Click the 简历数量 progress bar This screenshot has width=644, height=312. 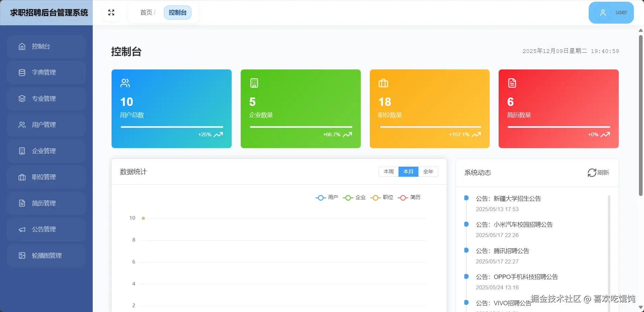tap(559, 127)
